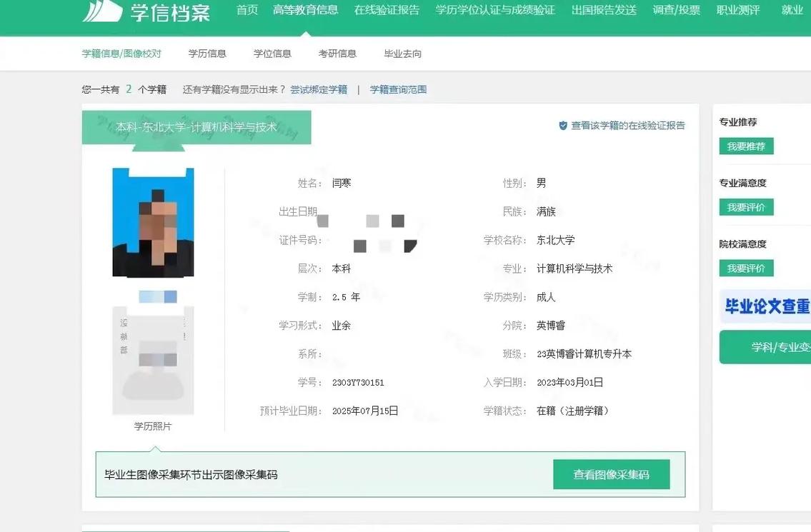The height and width of the screenshot is (532, 811).
Task: Open 学历学位认证与成绩验证 from the top menu
Action: tap(495, 10)
